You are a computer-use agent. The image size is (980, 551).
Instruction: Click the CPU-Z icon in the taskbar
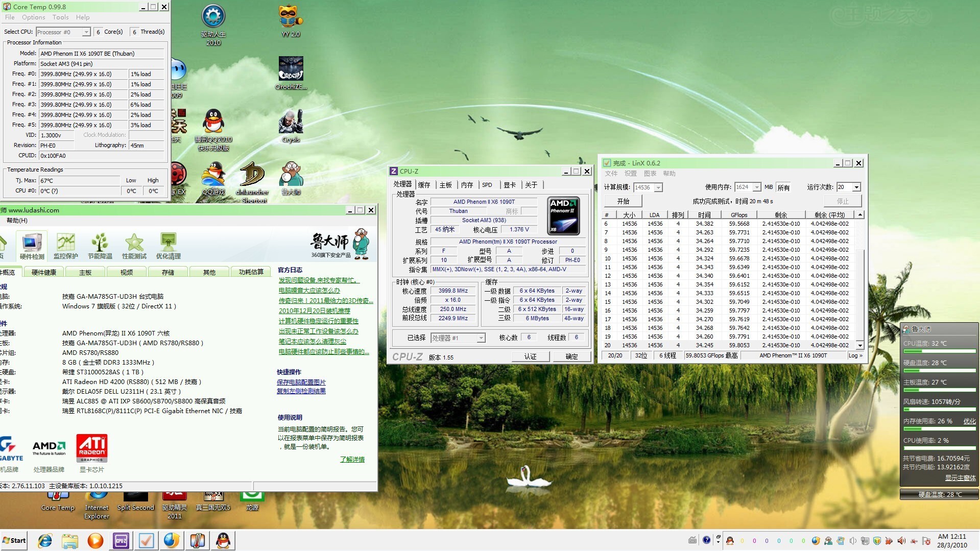point(121,541)
